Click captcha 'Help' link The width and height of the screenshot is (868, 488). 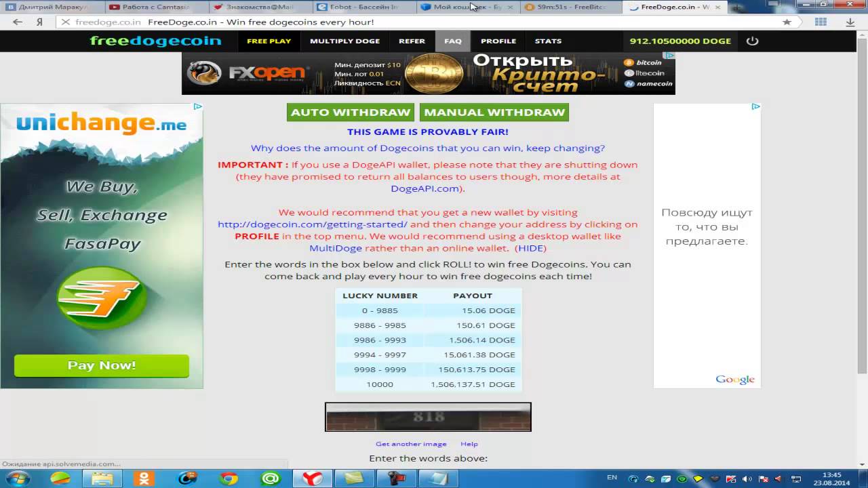(469, 444)
